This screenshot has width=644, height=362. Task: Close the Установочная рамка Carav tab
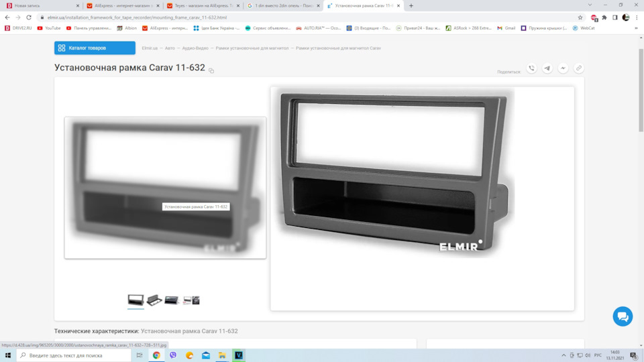398,6
